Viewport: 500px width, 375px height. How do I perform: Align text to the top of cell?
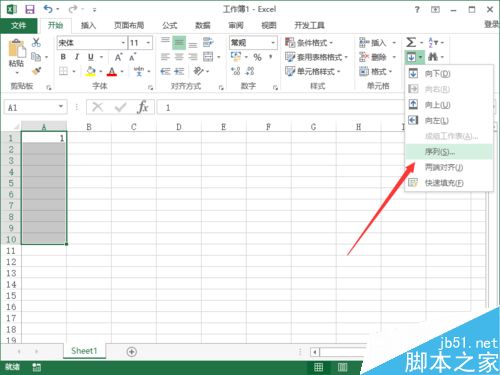click(x=165, y=42)
